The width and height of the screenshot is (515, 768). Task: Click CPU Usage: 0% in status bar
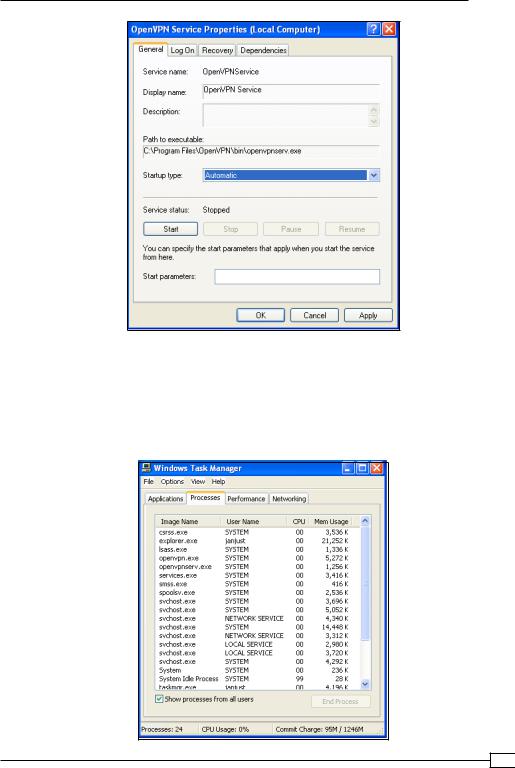[225, 730]
